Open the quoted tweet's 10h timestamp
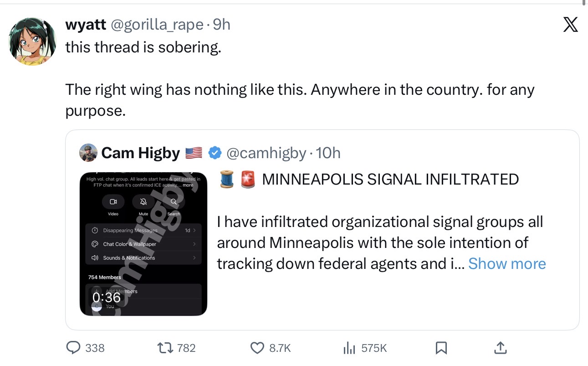This screenshot has height=366, width=588. [328, 153]
